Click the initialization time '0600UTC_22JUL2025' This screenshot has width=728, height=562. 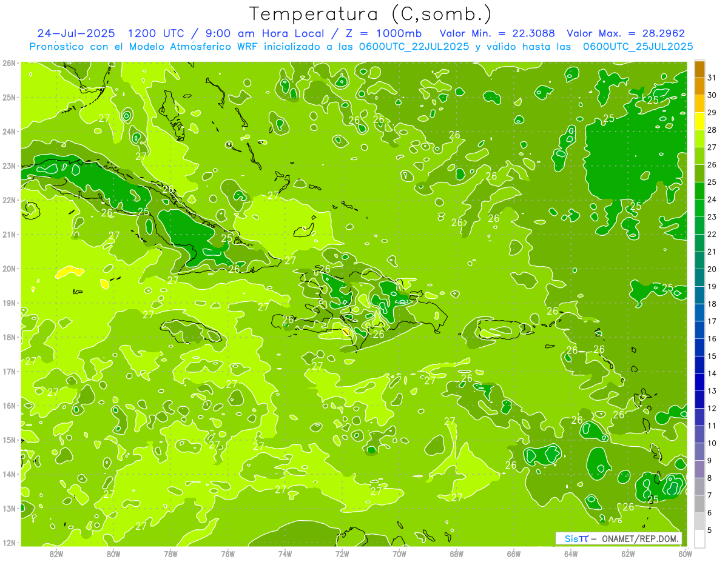(415, 46)
